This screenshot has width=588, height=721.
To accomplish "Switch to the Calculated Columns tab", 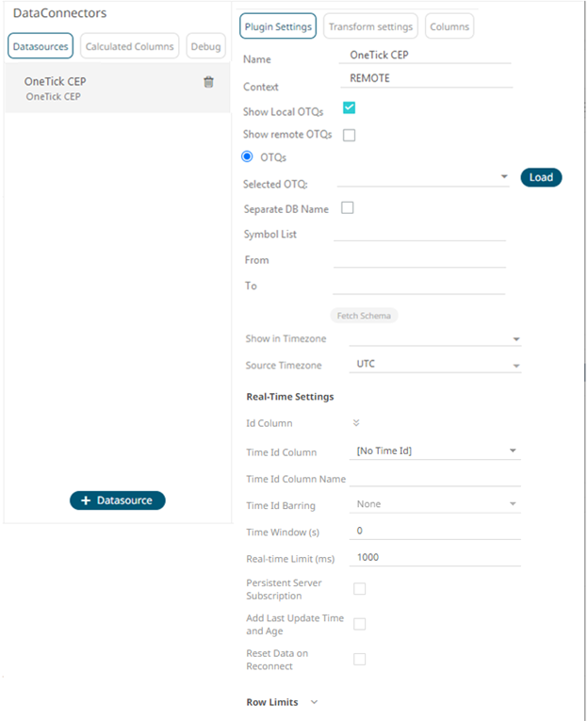I will 129,46.
